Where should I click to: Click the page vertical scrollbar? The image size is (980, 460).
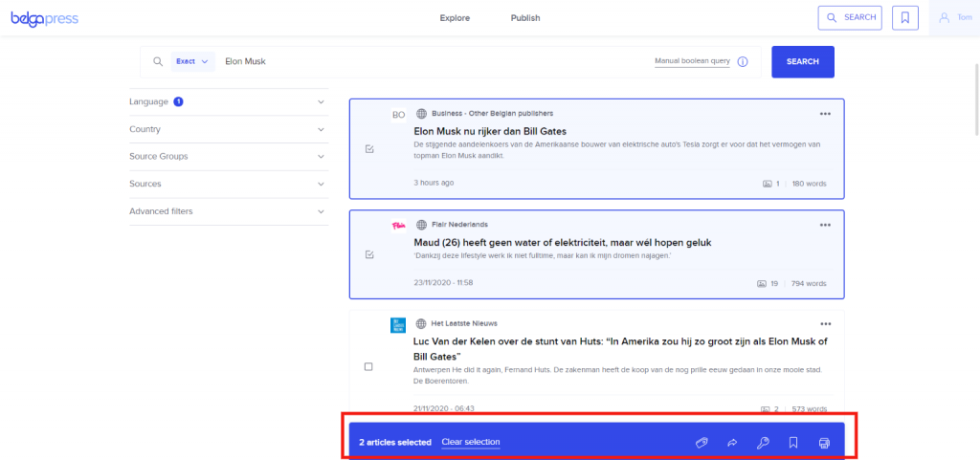coord(977,98)
